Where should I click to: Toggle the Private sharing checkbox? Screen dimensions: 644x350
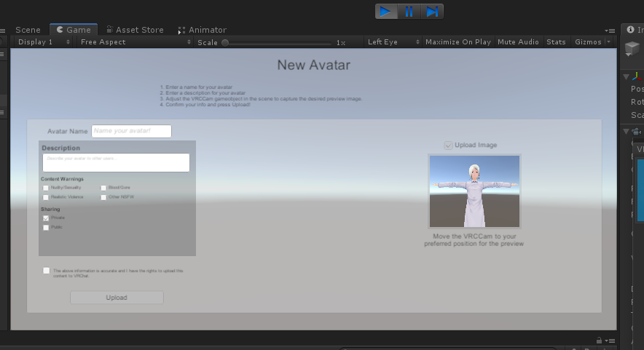tap(46, 218)
